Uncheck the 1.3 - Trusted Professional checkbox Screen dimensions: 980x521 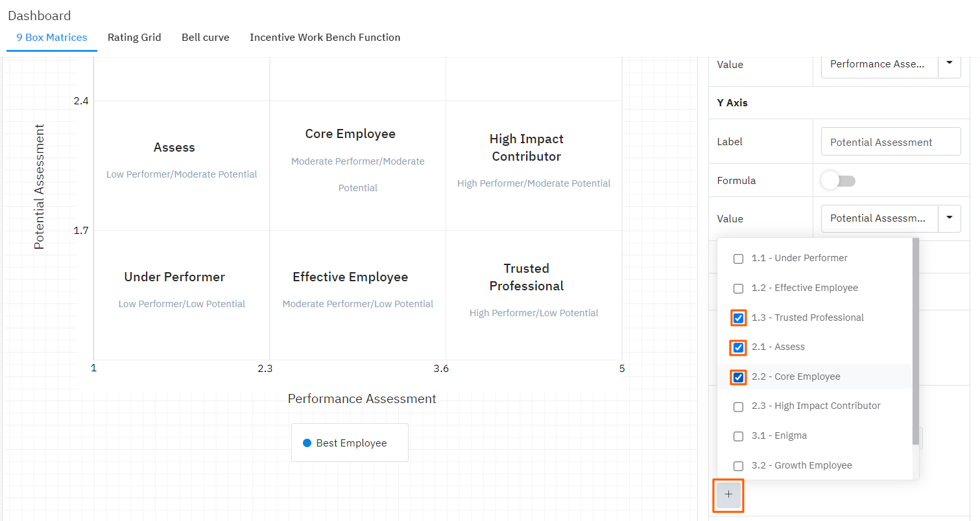pos(738,318)
